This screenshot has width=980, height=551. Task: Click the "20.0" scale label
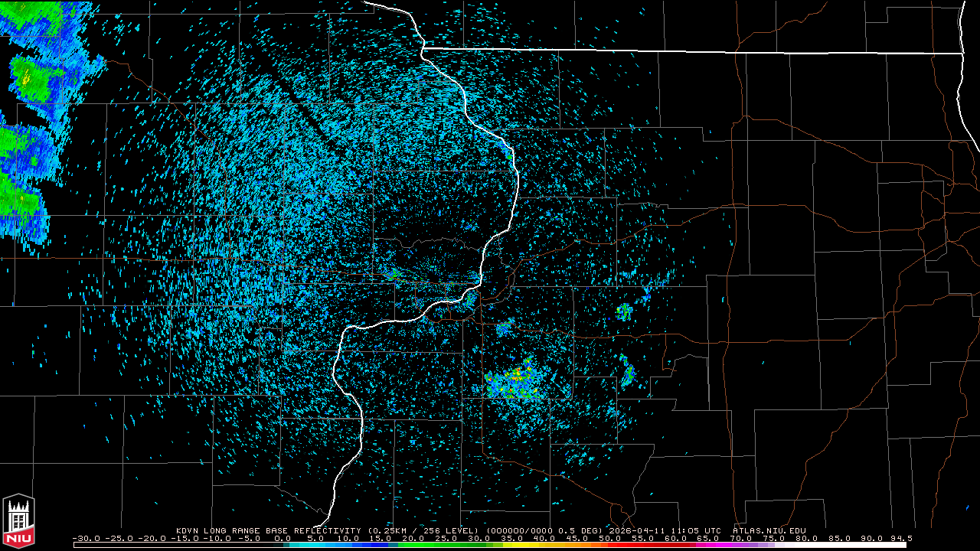[413, 539]
